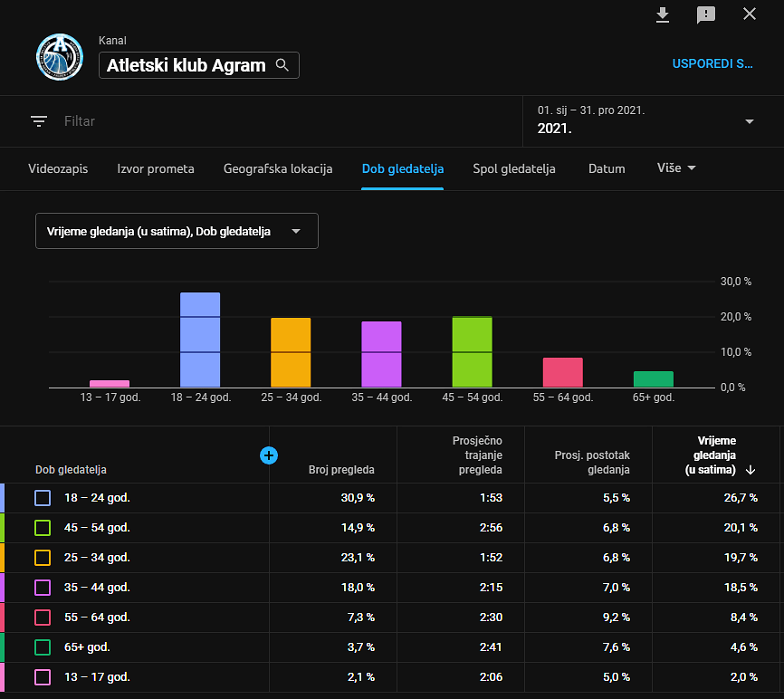Click the USPOREDI S... link
Image resolution: width=784 pixels, height=699 pixels.
click(x=712, y=63)
